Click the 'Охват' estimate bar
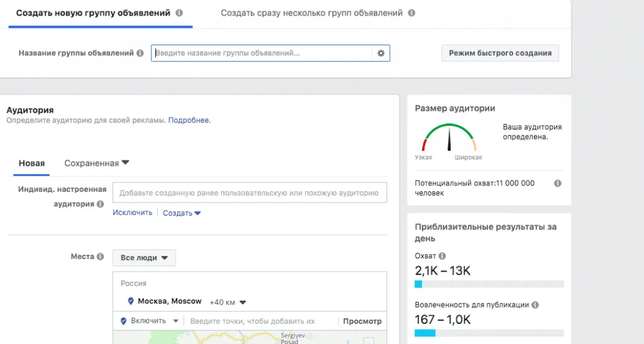644x344 pixels. (x=489, y=284)
